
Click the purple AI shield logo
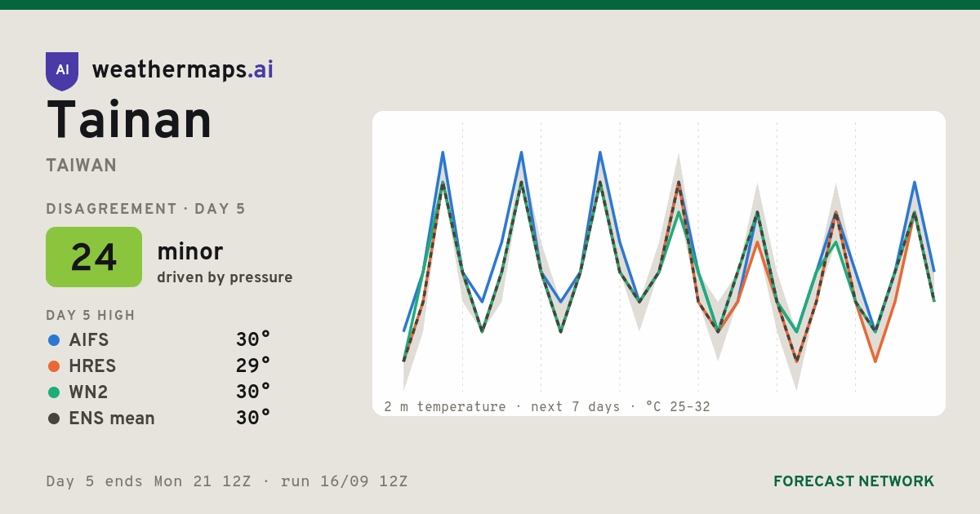[x=62, y=71]
